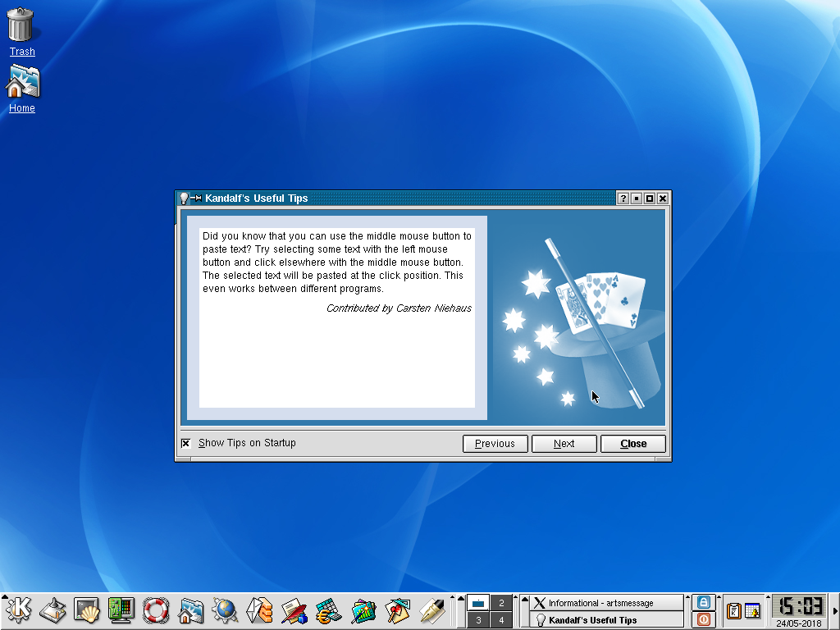The width and height of the screenshot is (840, 630).
Task: Select Informational - artsmessage taskbar entry
Action: [x=607, y=603]
